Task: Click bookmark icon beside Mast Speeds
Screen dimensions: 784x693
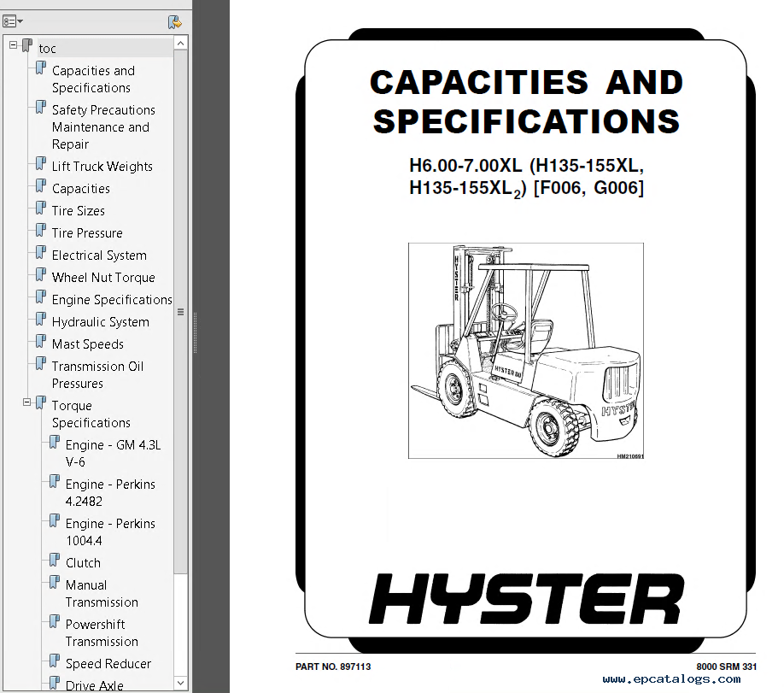Action: click(x=41, y=341)
